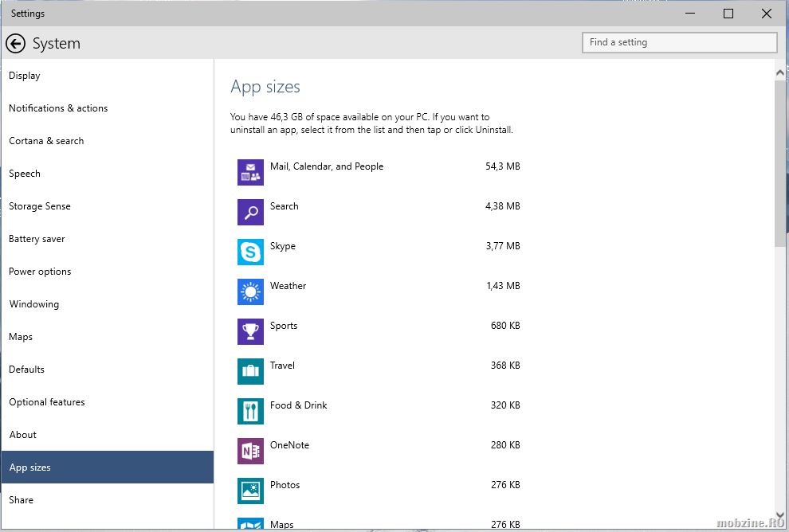
Task: Click the '680 KB' size value
Action: 506,326
